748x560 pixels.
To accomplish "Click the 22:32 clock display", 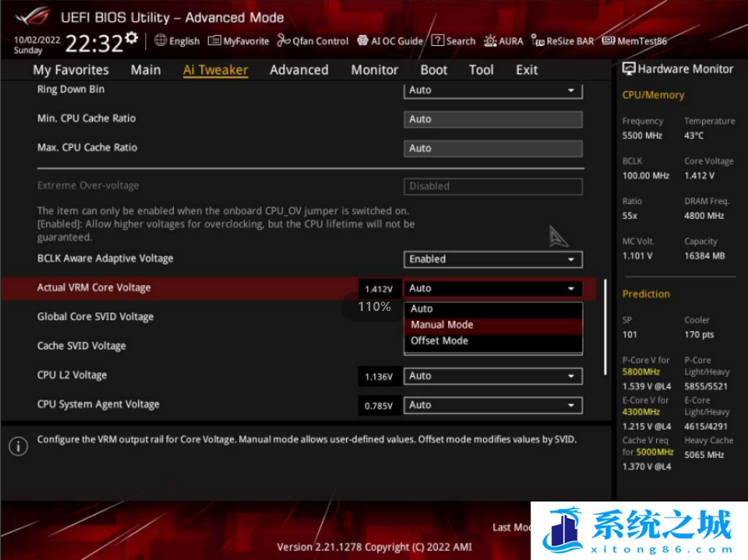I will click(x=94, y=44).
